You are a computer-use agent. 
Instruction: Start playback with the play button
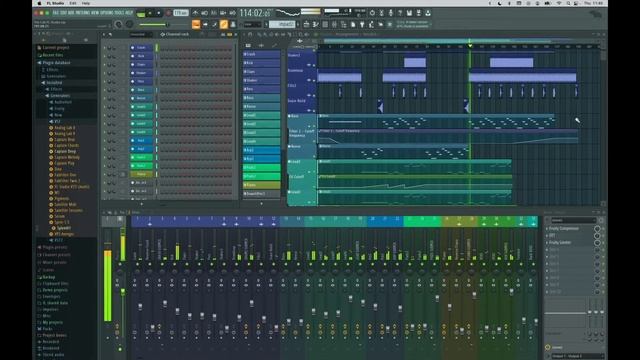[150, 13]
